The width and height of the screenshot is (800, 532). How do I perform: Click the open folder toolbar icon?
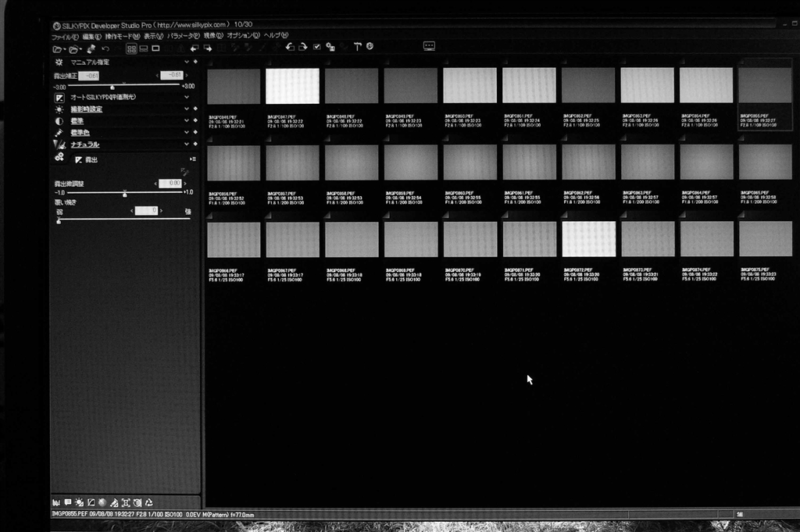click(75, 49)
